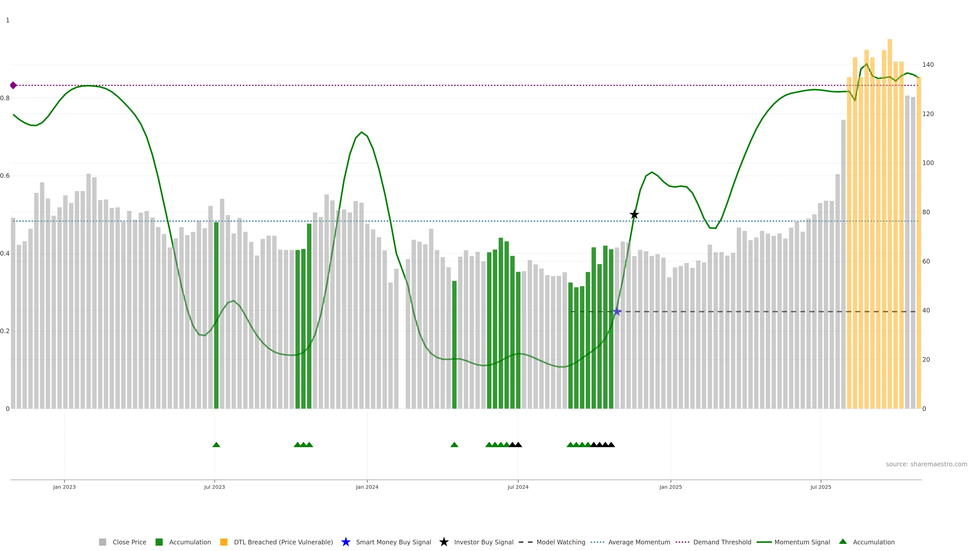
Task: Click the Jan 2024 axis label
Action: (x=367, y=487)
